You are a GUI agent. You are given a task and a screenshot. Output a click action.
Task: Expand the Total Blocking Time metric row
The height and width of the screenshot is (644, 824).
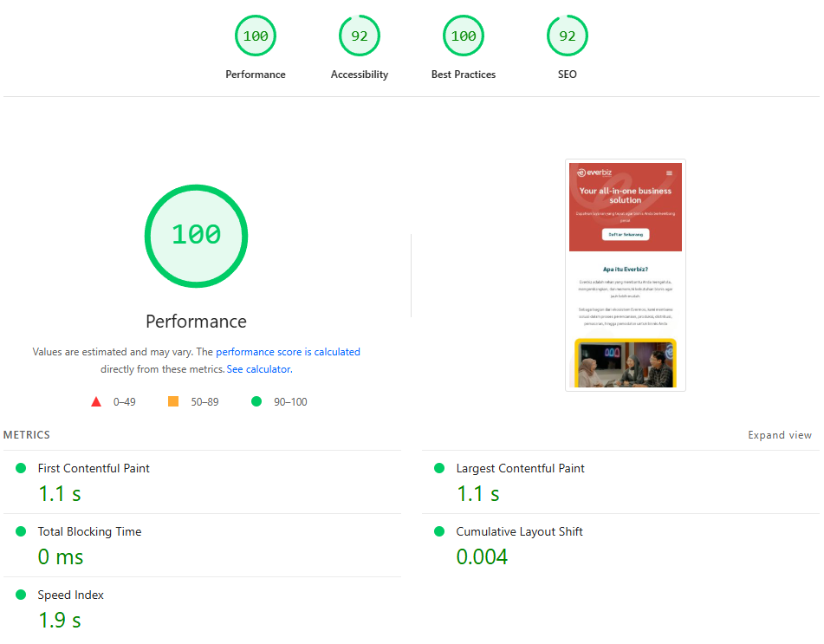pyautogui.click(x=89, y=532)
